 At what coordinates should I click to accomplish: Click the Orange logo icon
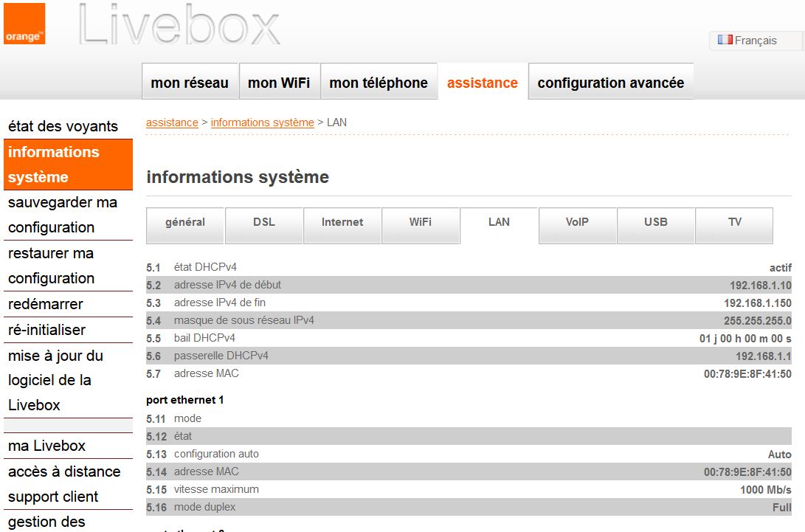(x=24, y=24)
